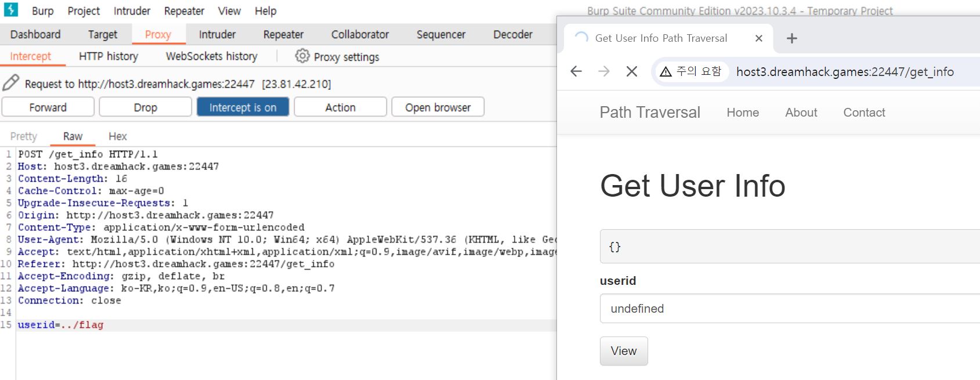Click the Upgrade-Insecure-Requests header line
The image size is (980, 380).
(x=103, y=203)
